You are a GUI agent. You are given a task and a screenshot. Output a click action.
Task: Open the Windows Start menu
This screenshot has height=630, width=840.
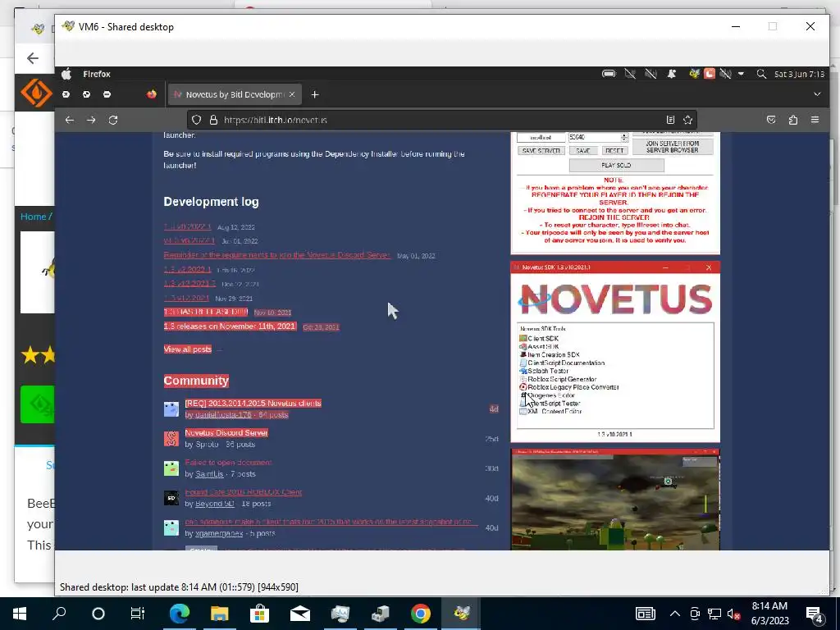pos(20,614)
